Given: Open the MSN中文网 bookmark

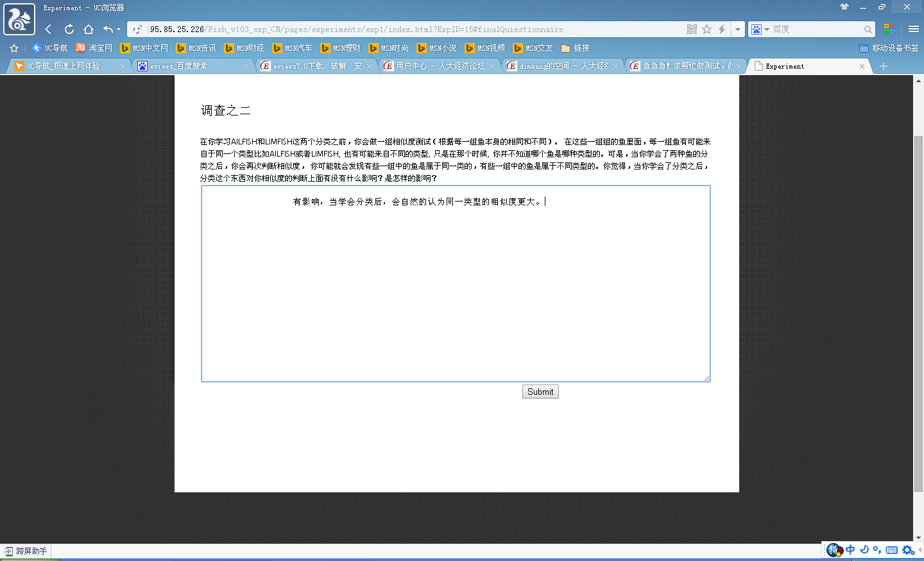Looking at the screenshot, I should click(144, 48).
